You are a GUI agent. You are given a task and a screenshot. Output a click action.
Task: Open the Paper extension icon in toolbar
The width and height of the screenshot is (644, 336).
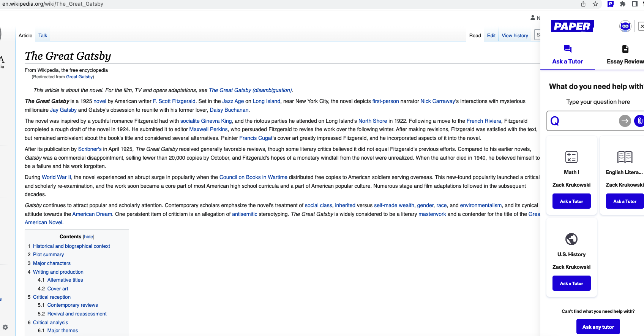click(x=611, y=4)
